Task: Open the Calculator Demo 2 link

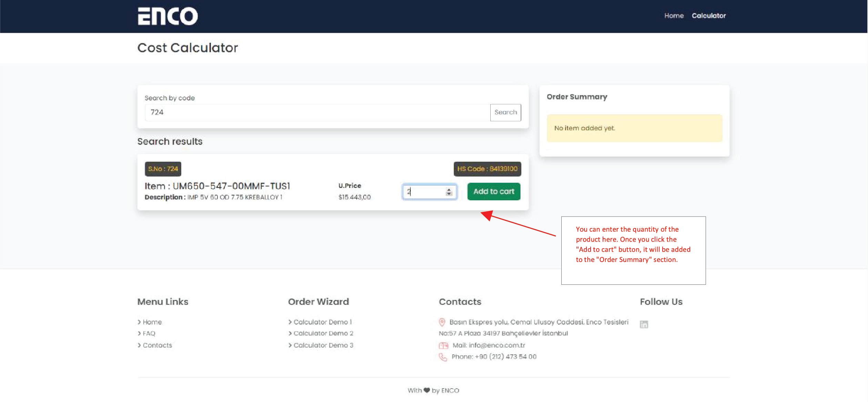Action: coord(323,333)
